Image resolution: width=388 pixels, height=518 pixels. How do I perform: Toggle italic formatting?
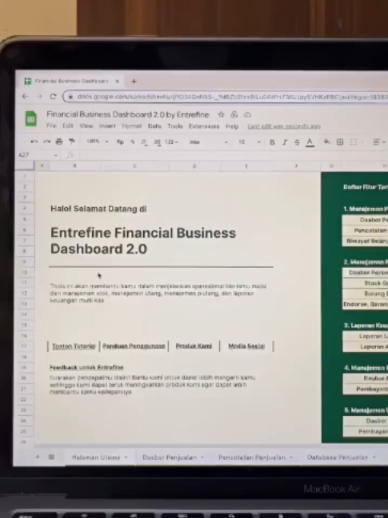[284, 142]
